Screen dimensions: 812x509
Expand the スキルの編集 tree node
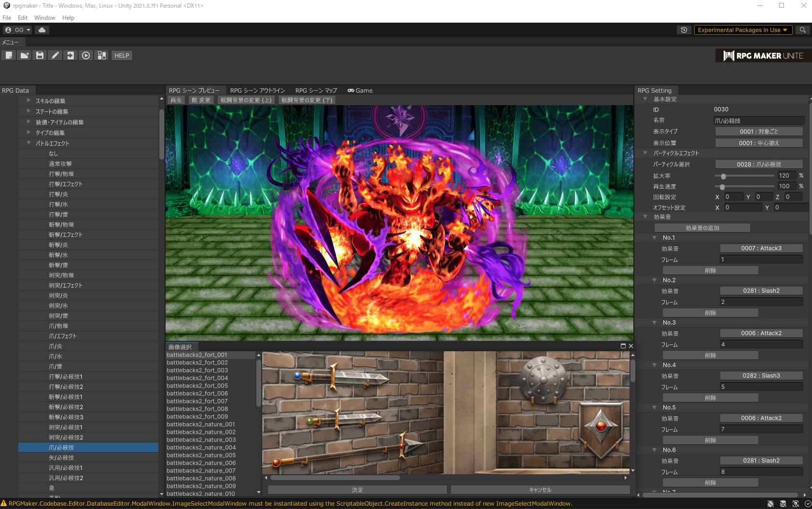point(29,101)
